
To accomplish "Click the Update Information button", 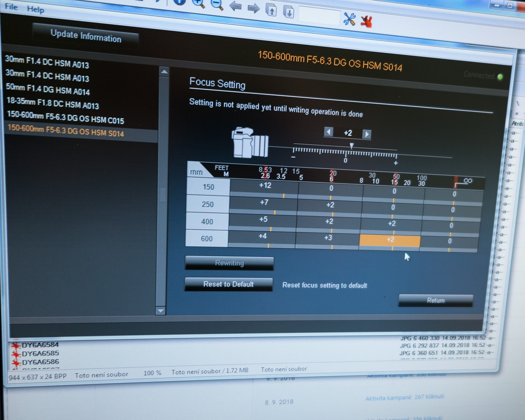I will click(x=86, y=36).
